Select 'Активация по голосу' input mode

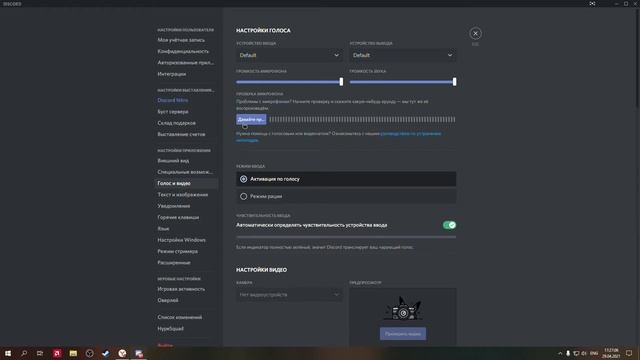point(346,179)
